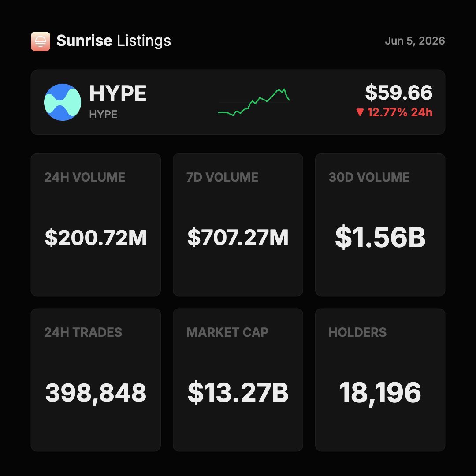This screenshot has height=476, width=476.
Task: Click the Sunrise Listings title
Action: click(x=114, y=41)
